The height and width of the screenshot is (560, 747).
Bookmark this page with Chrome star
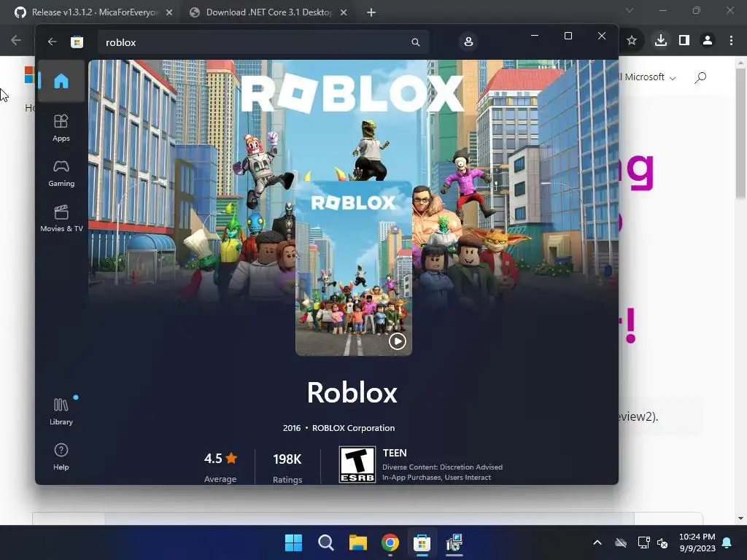[x=632, y=41]
